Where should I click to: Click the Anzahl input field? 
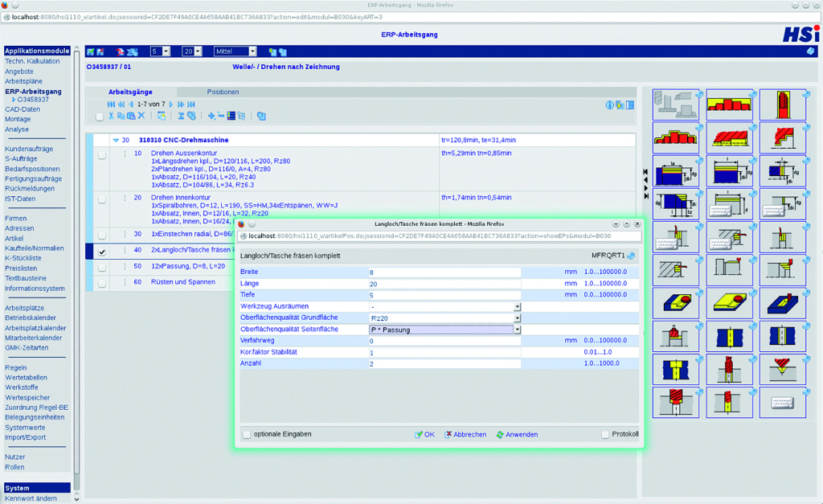click(444, 364)
